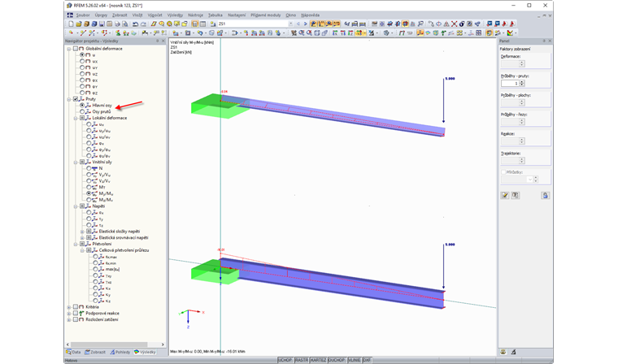Screen dimensions: 618x364
Task: Click the Průběhy - pruty value field
Action: coord(510,83)
